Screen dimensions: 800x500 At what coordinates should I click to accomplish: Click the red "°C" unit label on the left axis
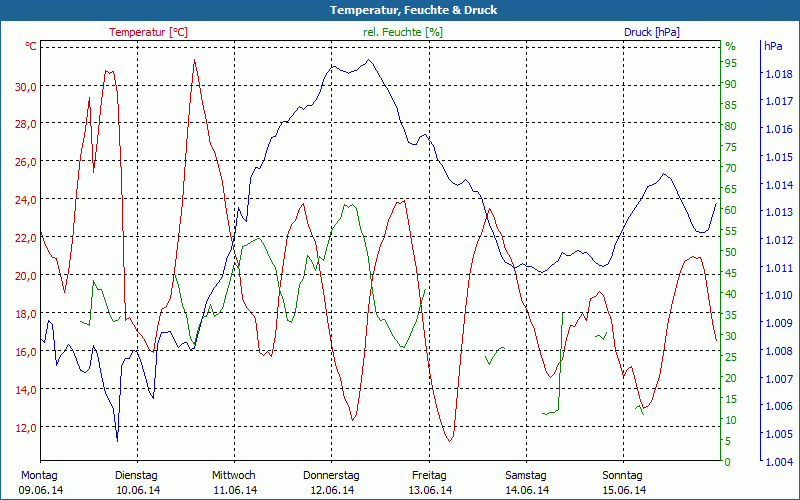pos(30,46)
